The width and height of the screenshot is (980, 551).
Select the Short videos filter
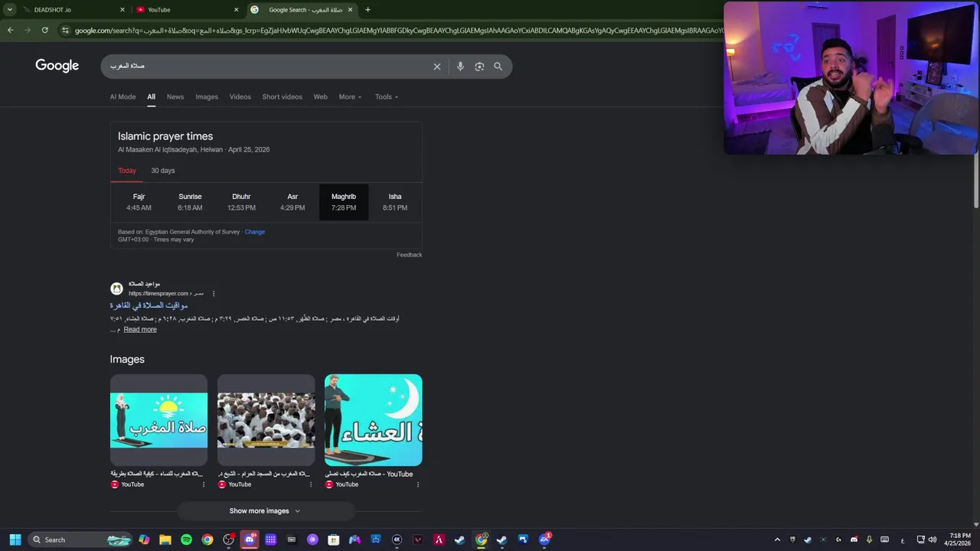tap(282, 97)
